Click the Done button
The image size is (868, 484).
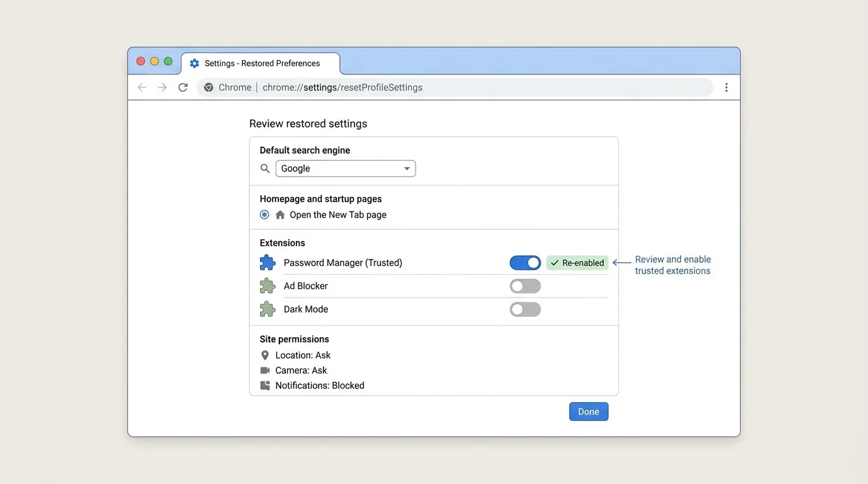click(589, 412)
